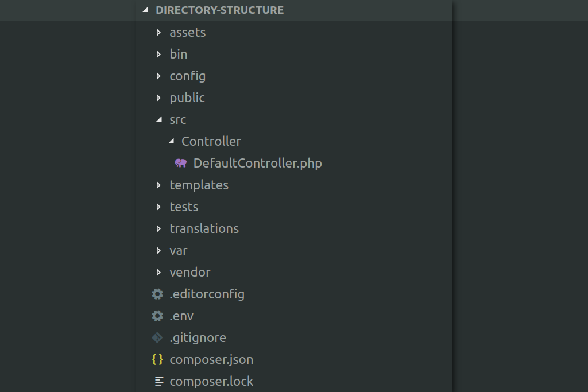Click the DIRECTORY-STRUCTURE project header
The image size is (588, 392).
pos(220,10)
